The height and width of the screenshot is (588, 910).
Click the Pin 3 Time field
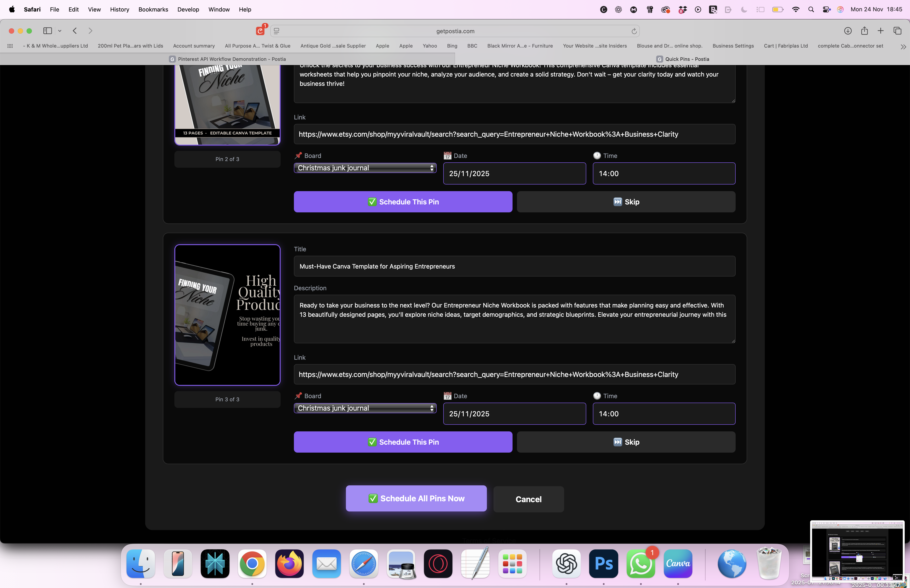pos(664,414)
